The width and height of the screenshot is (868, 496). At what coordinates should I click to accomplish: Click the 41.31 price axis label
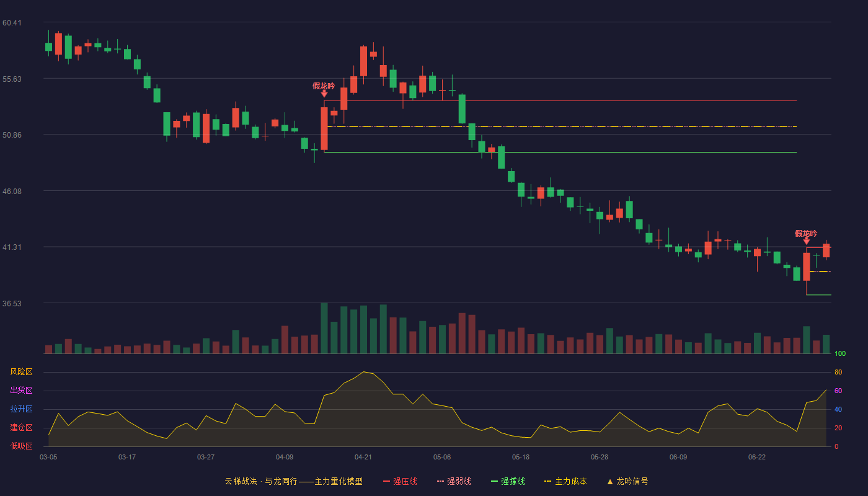pos(12,247)
